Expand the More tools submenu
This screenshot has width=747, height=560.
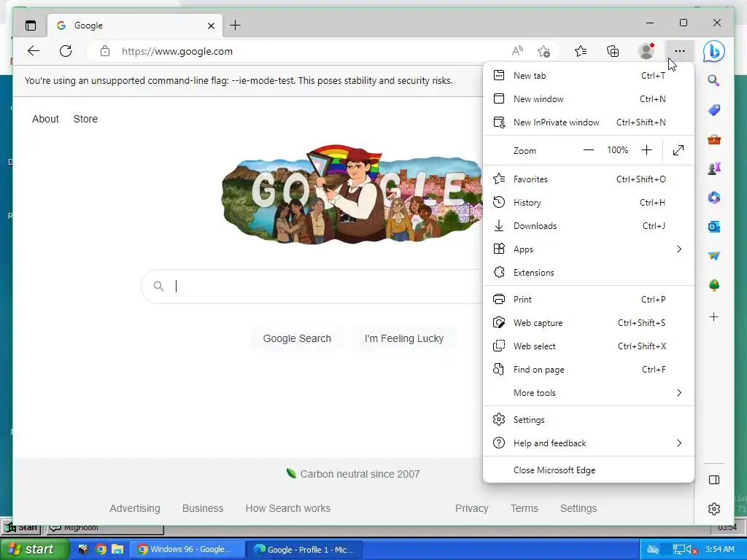(x=589, y=393)
